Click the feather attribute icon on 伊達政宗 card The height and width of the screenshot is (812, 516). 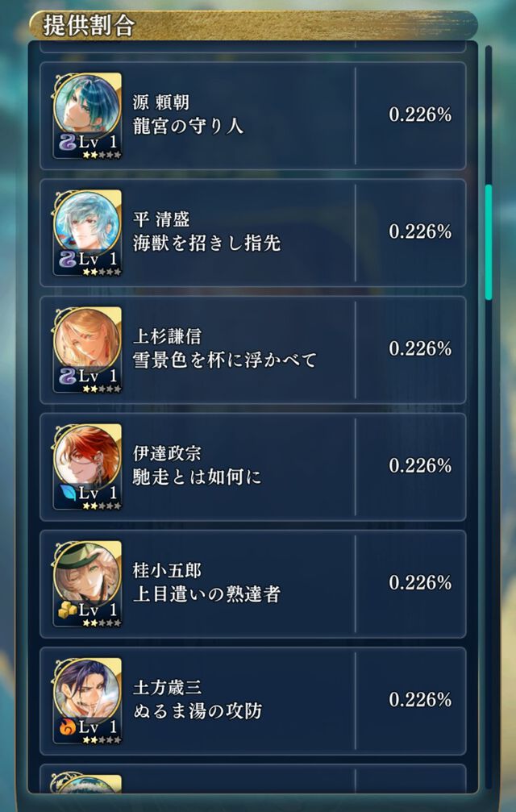(x=67, y=493)
